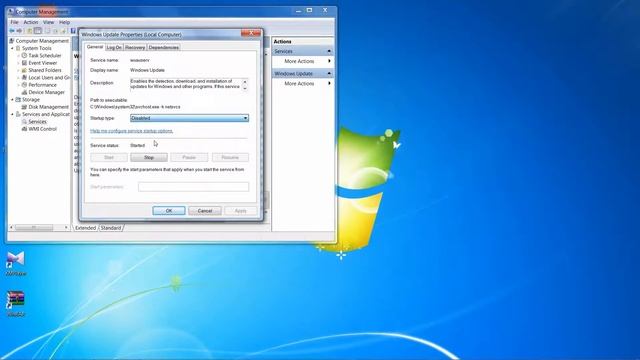Click the Event Viewer icon in the tree
This screenshot has width=640, height=360.
coord(24,63)
